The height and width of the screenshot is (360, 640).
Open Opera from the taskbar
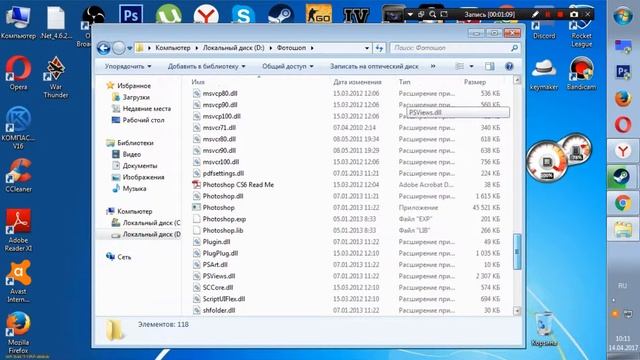coord(623,124)
